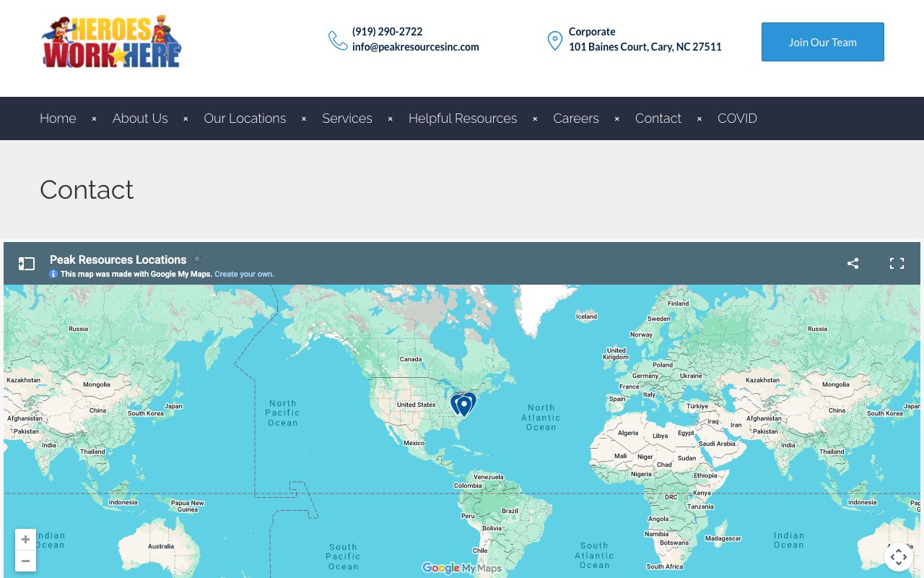
Task: Click the 101 Baines Court address text
Action: [645, 47]
